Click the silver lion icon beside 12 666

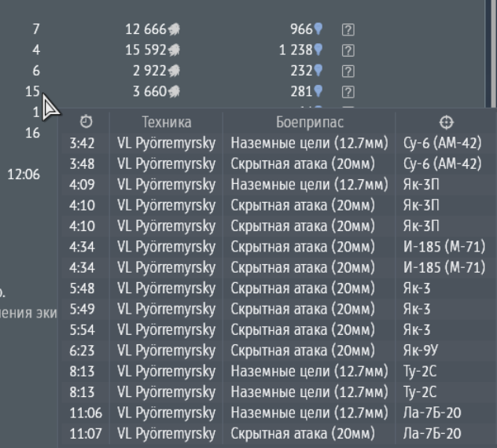pyautogui.click(x=174, y=29)
